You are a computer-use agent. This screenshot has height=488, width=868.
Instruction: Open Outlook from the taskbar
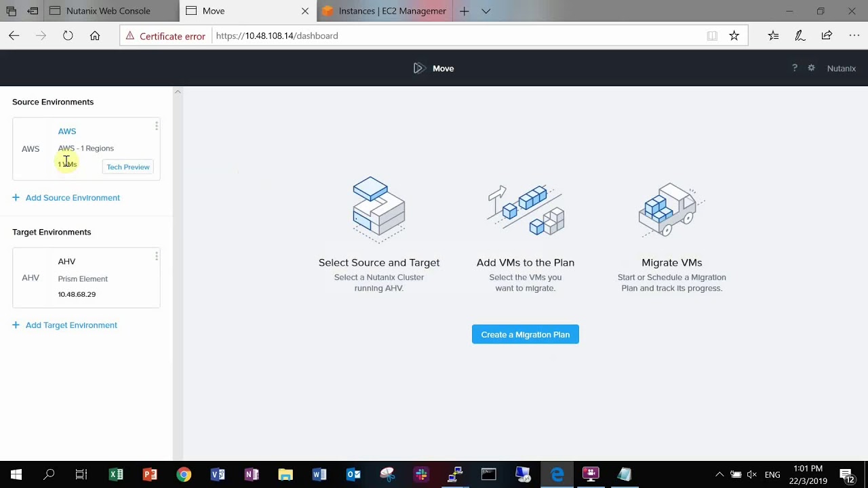pos(353,474)
